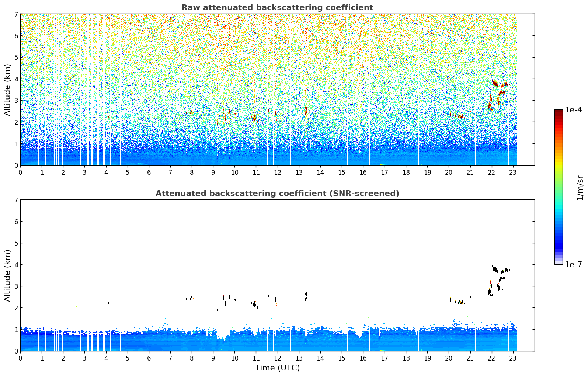Viewport: 588px width, 376px height.
Task: Click the '1' altitude tick of the SNR-screened plot
Action: [x=16, y=330]
